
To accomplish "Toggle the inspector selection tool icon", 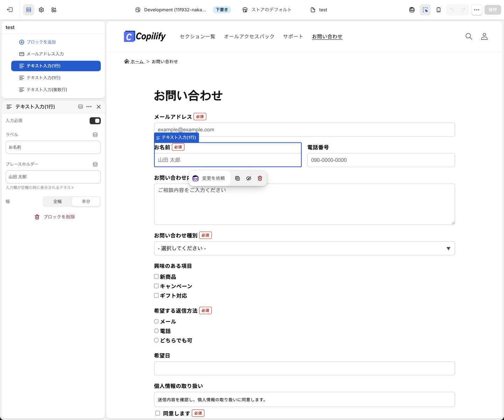I will [425, 10].
